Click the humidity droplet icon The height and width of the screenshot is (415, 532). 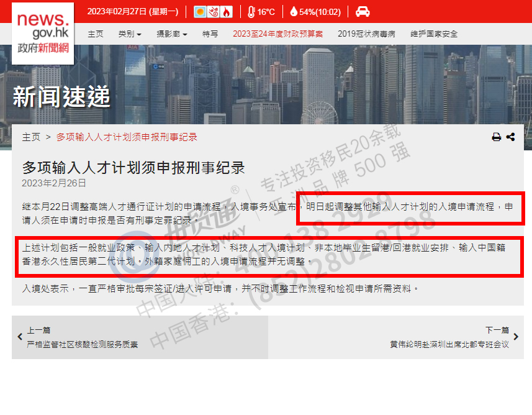[x=294, y=12]
